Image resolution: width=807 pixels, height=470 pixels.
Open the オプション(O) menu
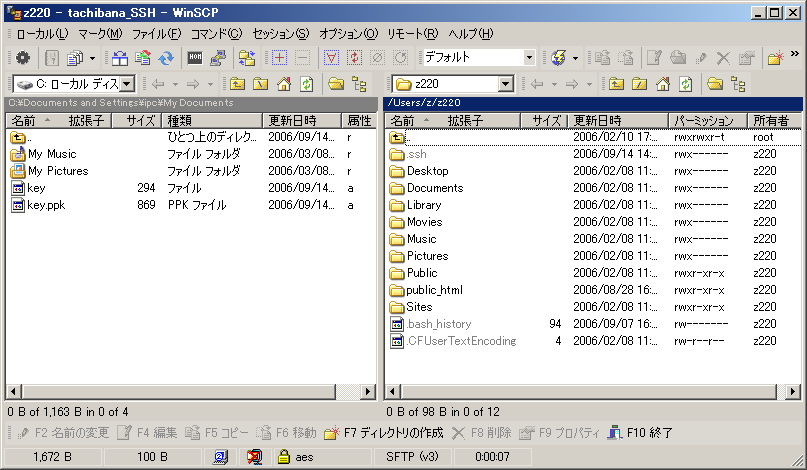coord(348,34)
